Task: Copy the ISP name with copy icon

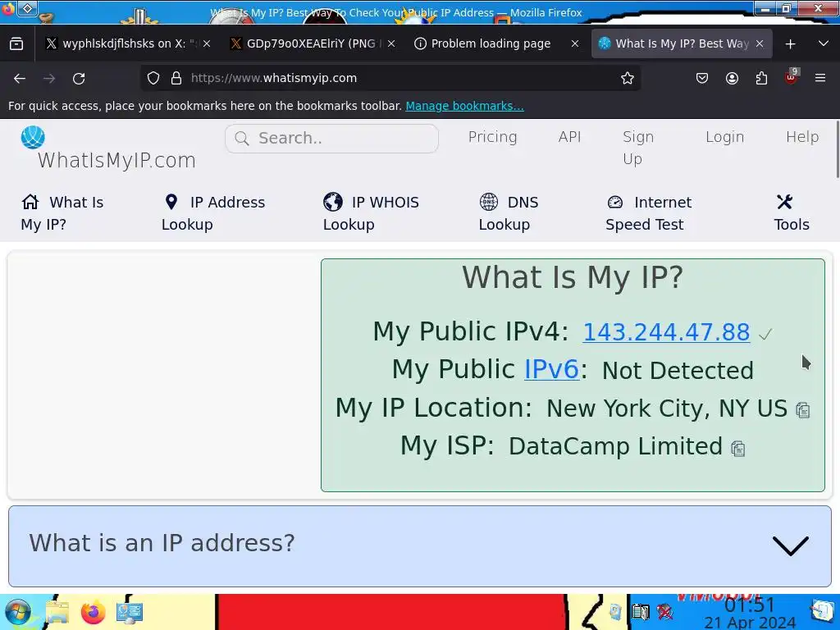Action: [x=737, y=449]
